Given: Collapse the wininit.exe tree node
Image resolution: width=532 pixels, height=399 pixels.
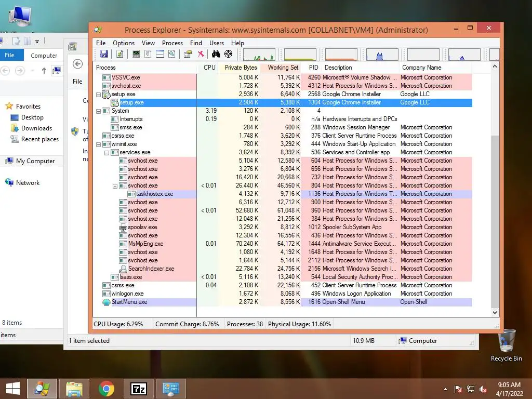Looking at the screenshot, I should tap(98, 144).
